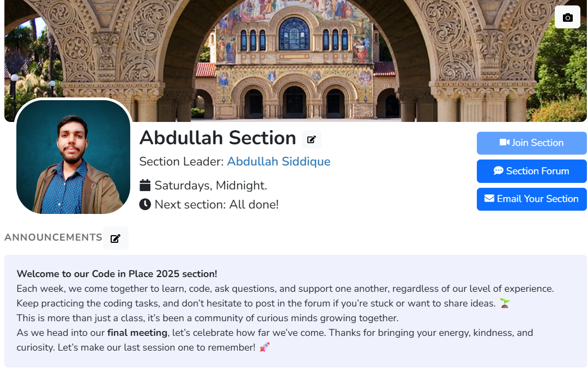Click Email Your Section
This screenshot has width=588, height=368.
531,199
